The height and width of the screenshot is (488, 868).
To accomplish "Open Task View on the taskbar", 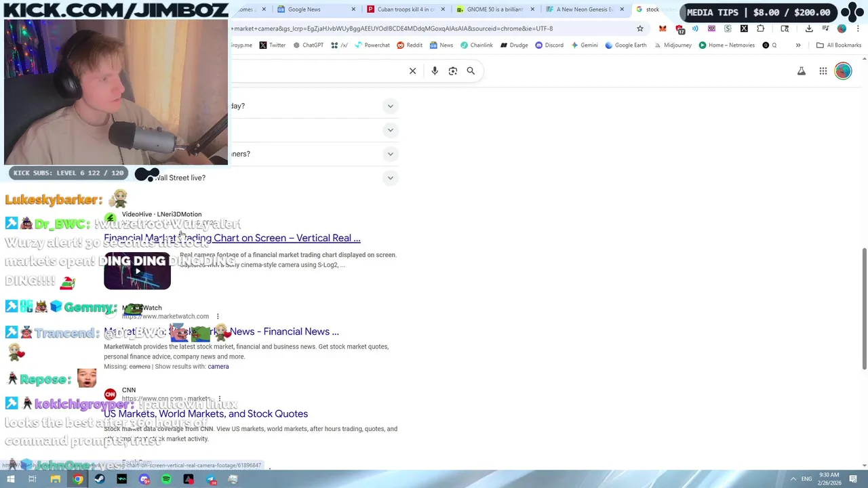I will click(32, 479).
